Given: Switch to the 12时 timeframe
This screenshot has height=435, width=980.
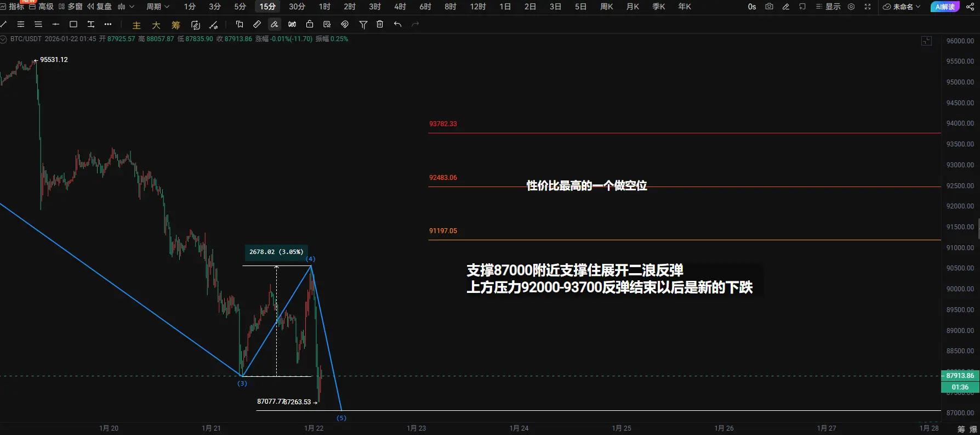Looking at the screenshot, I should (x=478, y=7).
